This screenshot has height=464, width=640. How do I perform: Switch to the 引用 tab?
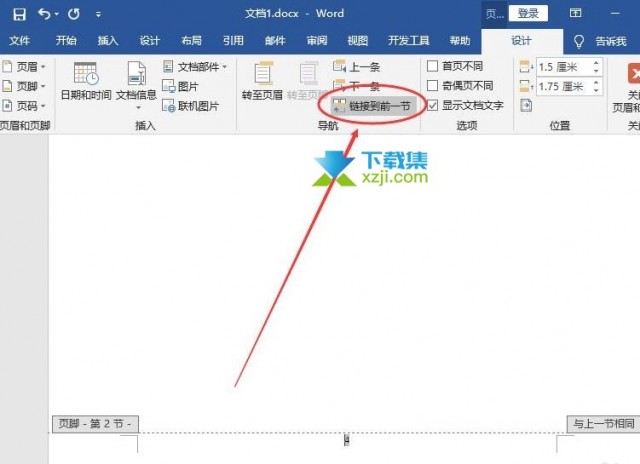pos(233,41)
